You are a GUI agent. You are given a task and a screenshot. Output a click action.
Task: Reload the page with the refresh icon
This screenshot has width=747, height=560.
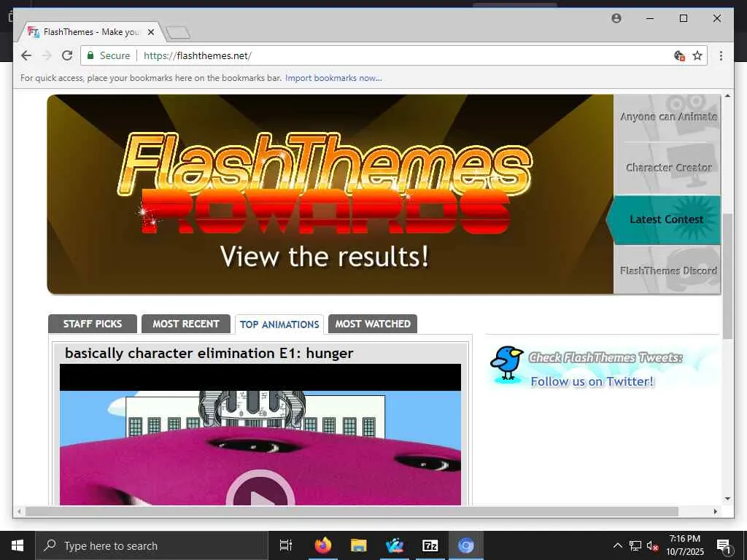coord(67,55)
